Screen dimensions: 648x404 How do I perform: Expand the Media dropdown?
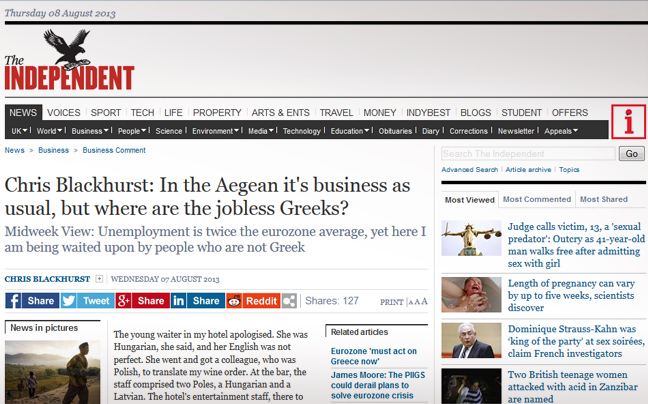(x=261, y=131)
